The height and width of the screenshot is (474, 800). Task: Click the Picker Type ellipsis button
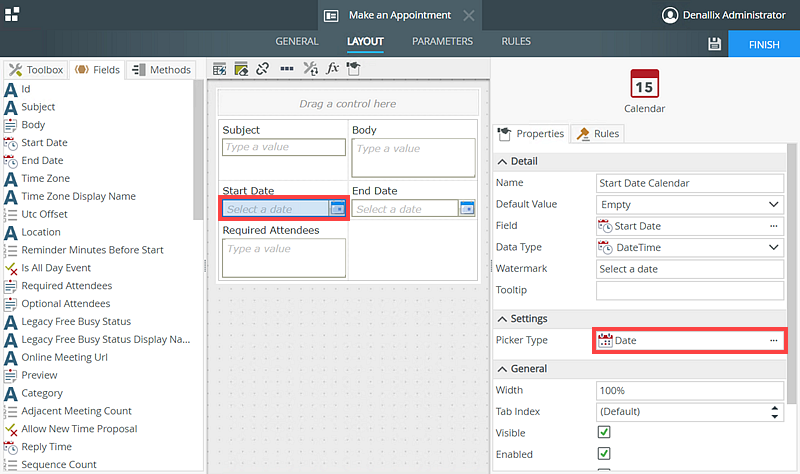[773, 341]
